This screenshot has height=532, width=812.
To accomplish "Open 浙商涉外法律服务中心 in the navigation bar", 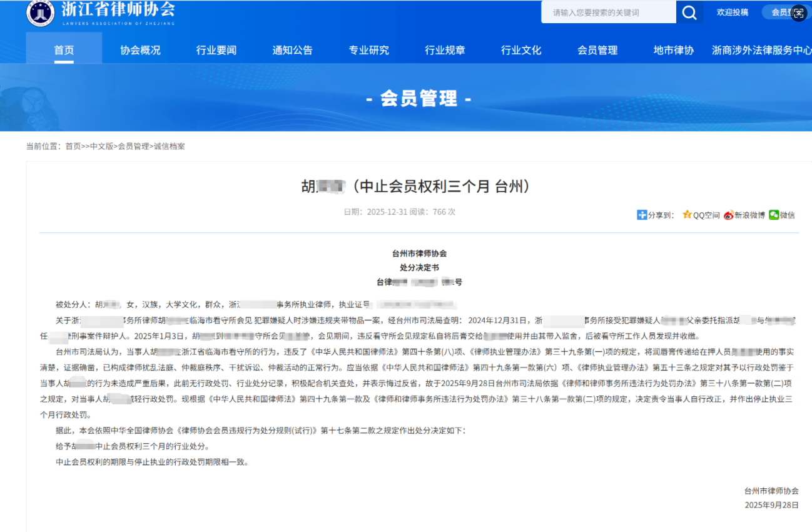I will pyautogui.click(x=762, y=50).
